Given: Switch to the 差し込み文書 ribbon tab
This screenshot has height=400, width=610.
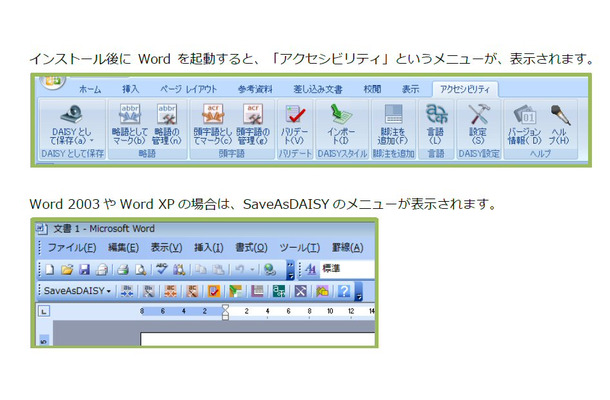Looking at the screenshot, I should [318, 89].
